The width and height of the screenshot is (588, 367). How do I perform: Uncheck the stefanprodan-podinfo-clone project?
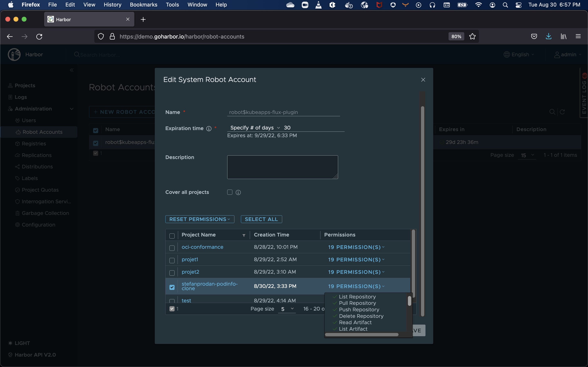[x=172, y=287]
